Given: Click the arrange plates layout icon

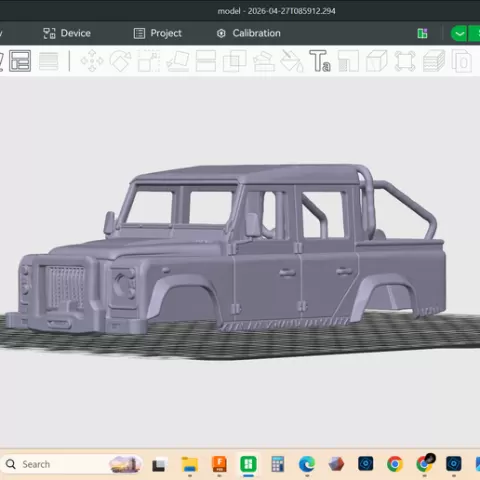Looking at the screenshot, I should pos(20,61).
